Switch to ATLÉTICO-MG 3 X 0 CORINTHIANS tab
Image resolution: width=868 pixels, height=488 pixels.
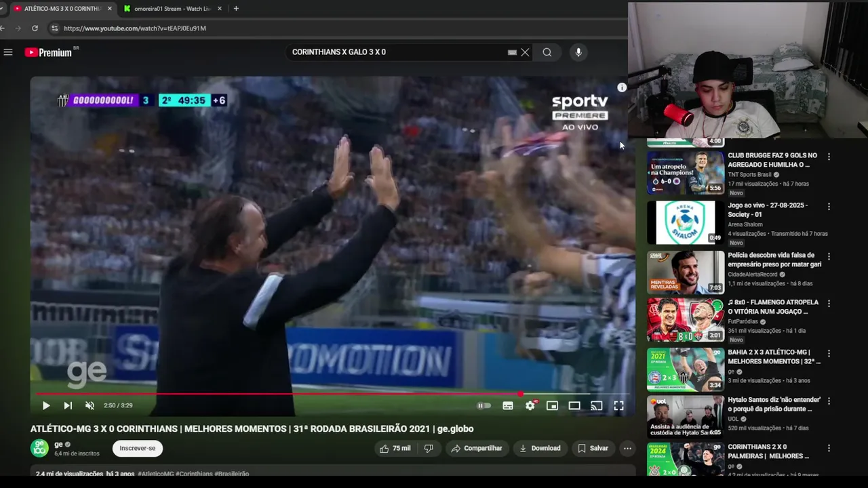pos(62,9)
